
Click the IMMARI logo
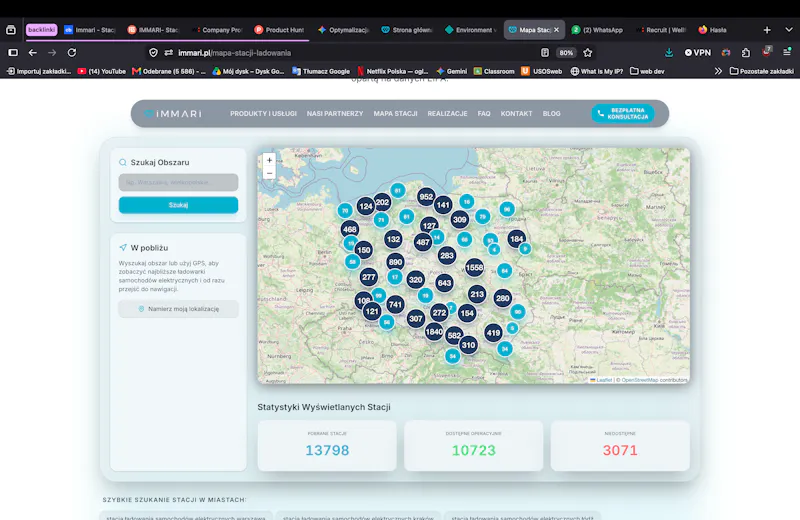(x=172, y=114)
